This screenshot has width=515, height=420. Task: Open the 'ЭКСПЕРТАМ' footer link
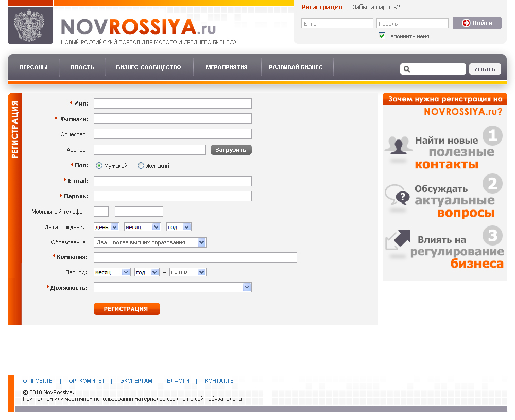136,381
